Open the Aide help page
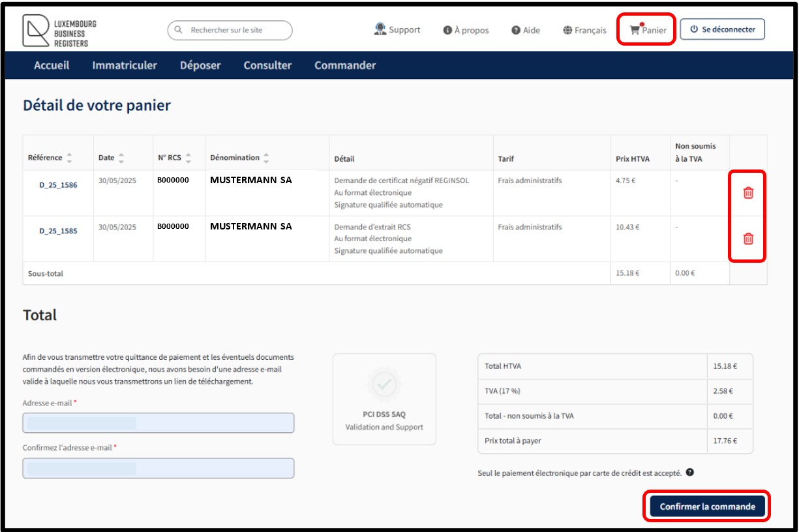The width and height of the screenshot is (799, 532). tap(526, 30)
